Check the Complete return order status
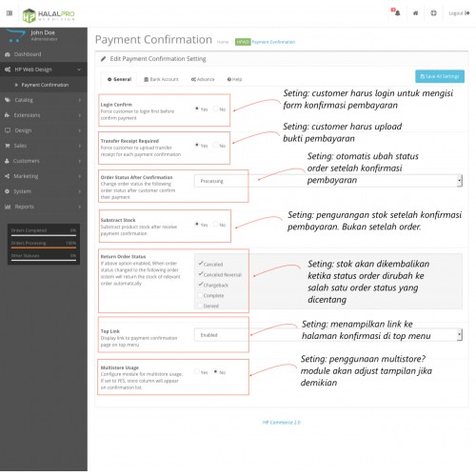 200,295
